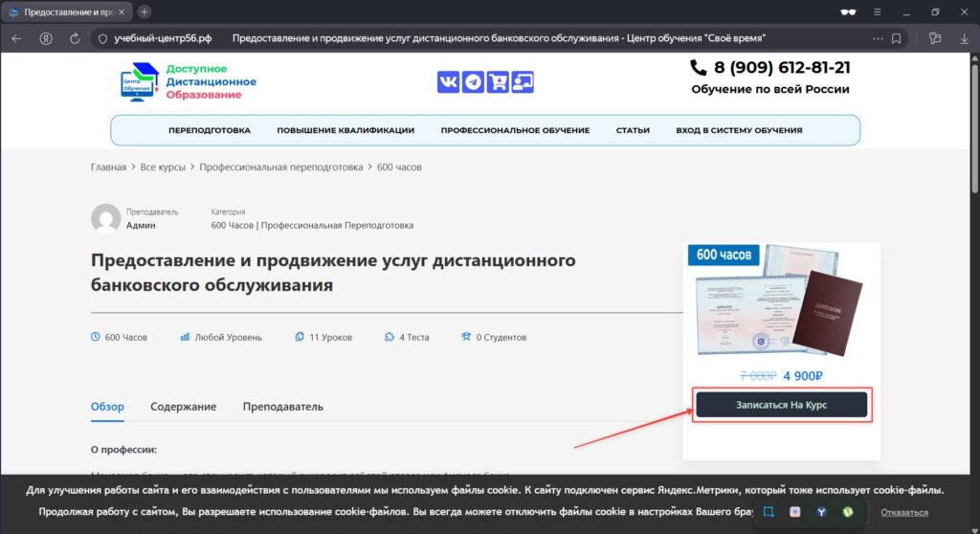Click the discounted price 4 900₽

[x=803, y=376]
